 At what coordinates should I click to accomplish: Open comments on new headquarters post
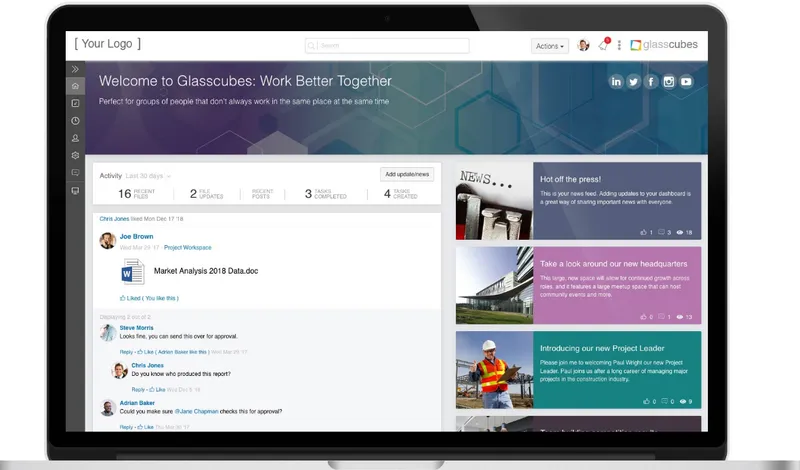click(664, 317)
